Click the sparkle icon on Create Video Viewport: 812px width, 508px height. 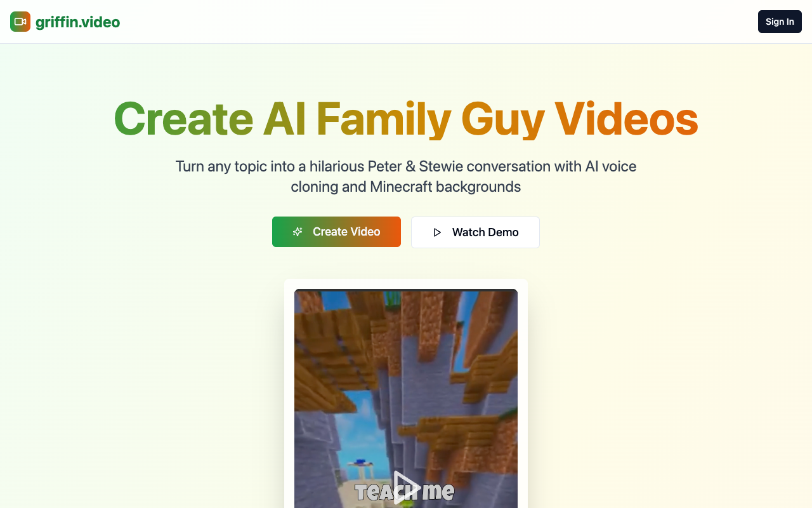pos(298,232)
